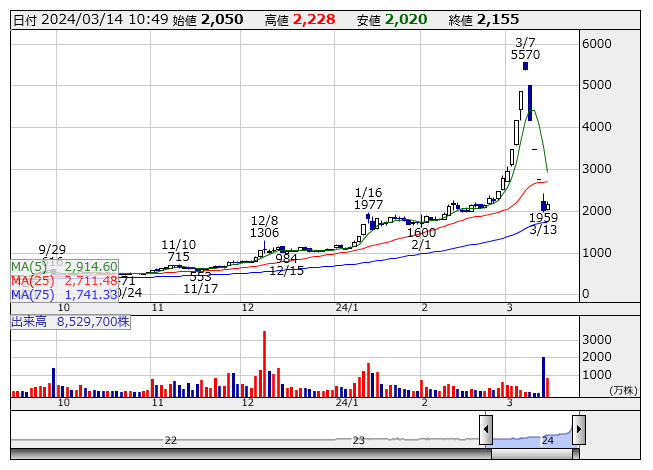Screen dimensions: 653x470
Task: Click the horizontal scrollbar thumb below navigator
Action: pyautogui.click(x=532, y=453)
